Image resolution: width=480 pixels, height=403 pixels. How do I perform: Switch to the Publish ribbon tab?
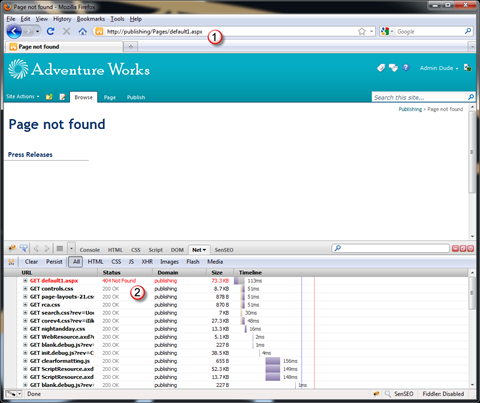[x=136, y=97]
